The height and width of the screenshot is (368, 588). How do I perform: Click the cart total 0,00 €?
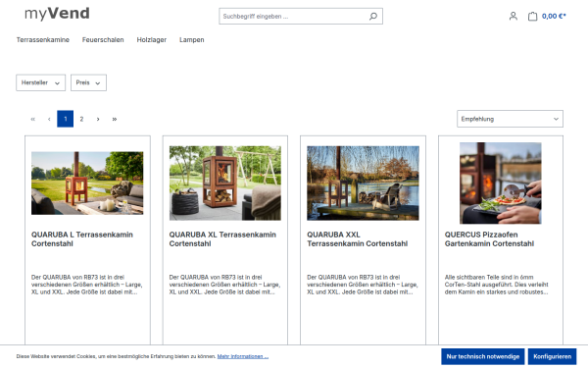pyautogui.click(x=554, y=16)
